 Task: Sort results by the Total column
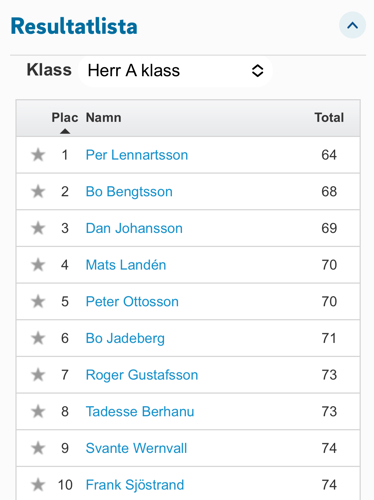click(329, 118)
